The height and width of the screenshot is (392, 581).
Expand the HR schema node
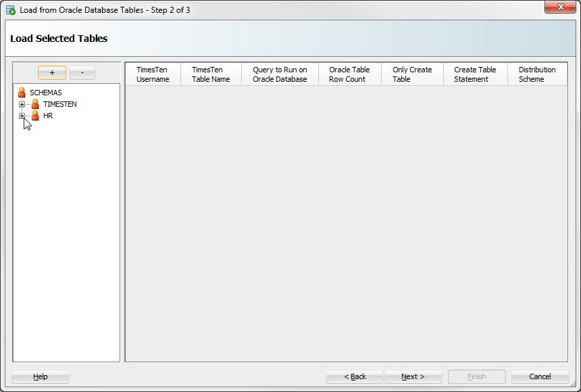[x=22, y=116]
